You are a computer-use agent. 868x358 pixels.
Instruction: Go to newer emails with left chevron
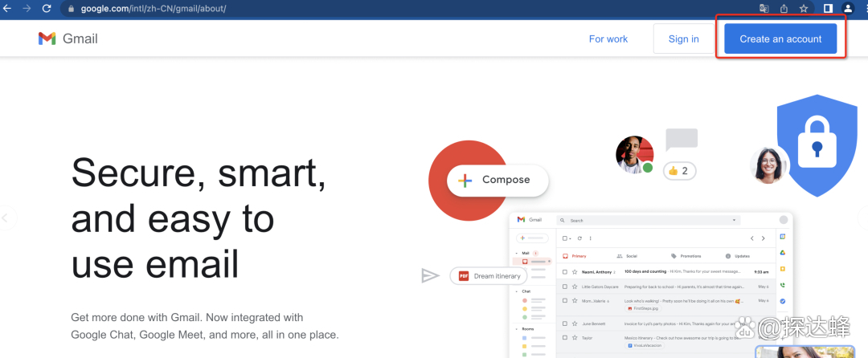[x=751, y=238]
